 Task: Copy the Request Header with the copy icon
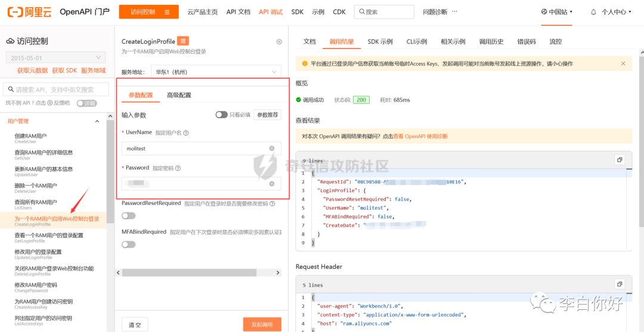click(620, 284)
